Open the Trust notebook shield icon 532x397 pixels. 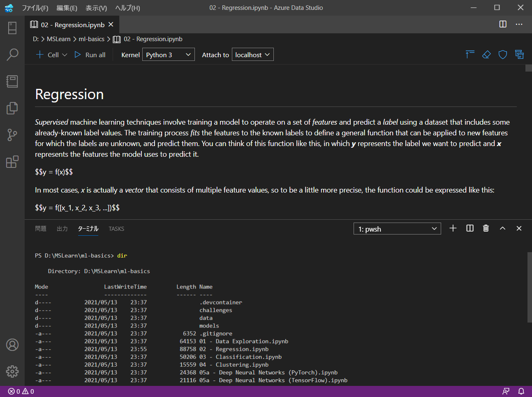502,54
